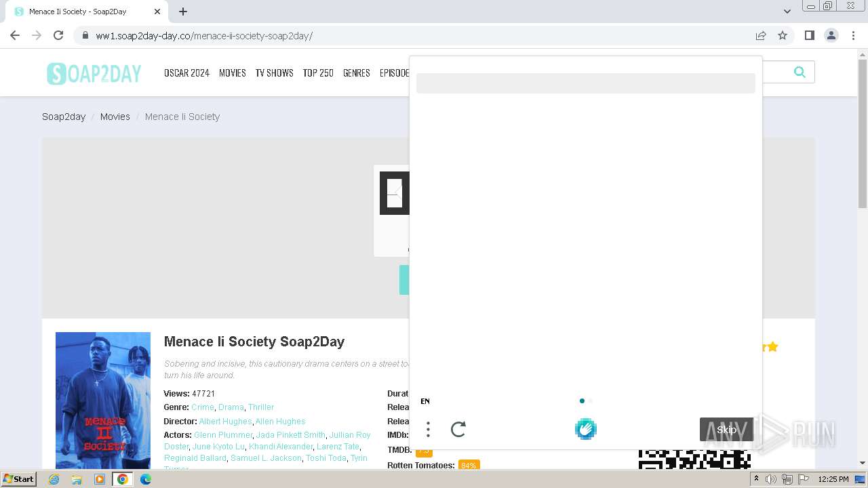
Task: Open File Explorer from taskbar
Action: [x=77, y=479]
